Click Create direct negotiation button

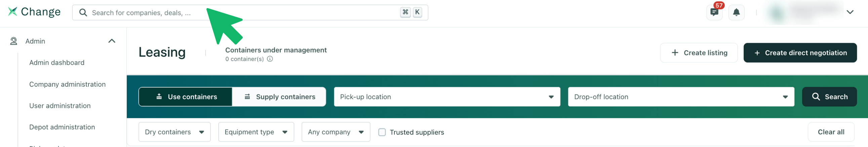800,53
